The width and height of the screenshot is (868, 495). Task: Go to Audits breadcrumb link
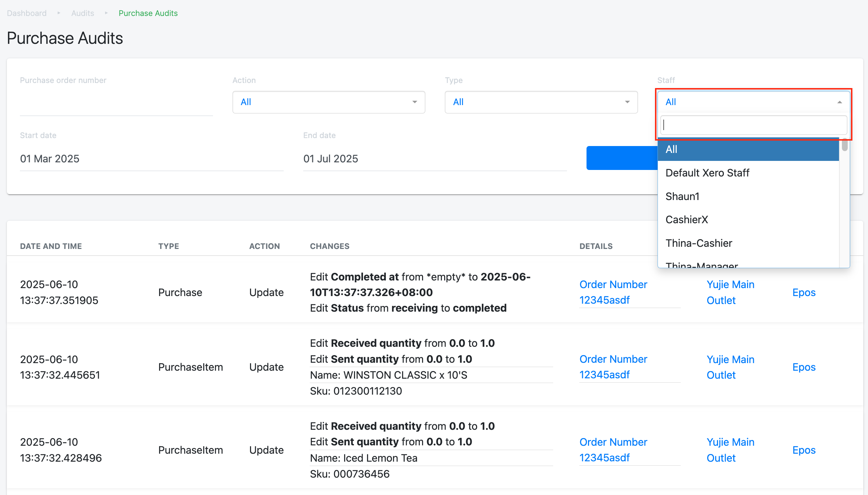click(x=83, y=13)
